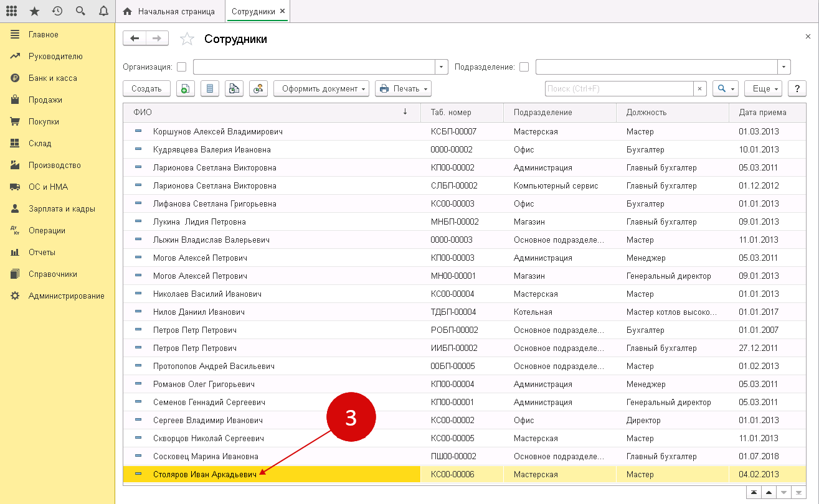This screenshot has width=819, height=504.
Task: Open the Печать dropdown
Action: coord(404,88)
